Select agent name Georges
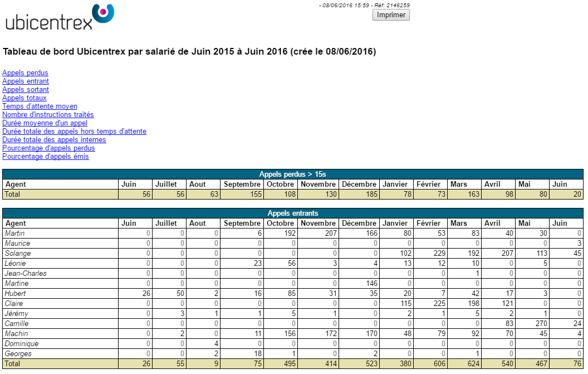 [18, 354]
